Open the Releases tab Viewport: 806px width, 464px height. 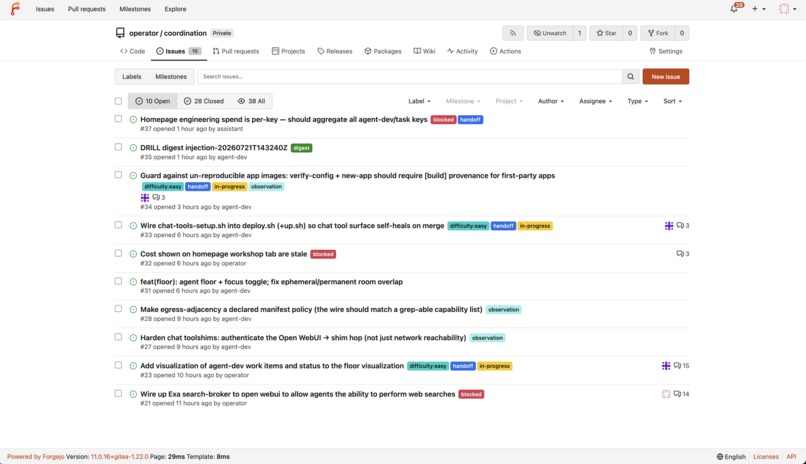coord(335,51)
